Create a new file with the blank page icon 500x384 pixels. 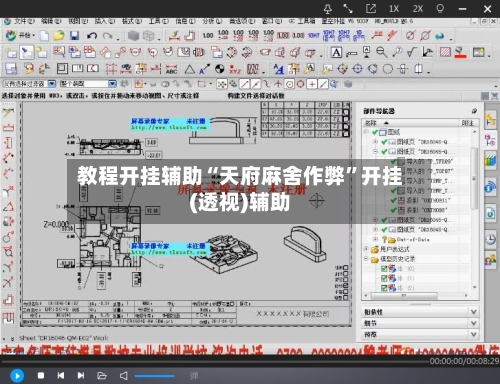tap(45, 35)
